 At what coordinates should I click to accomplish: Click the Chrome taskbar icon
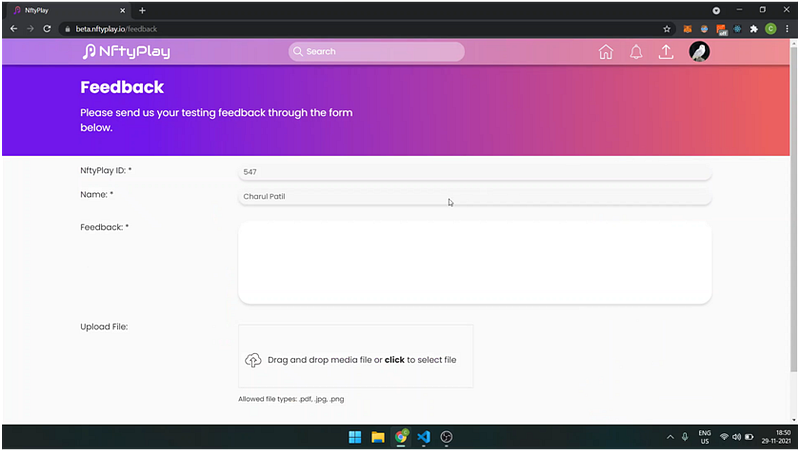401,437
